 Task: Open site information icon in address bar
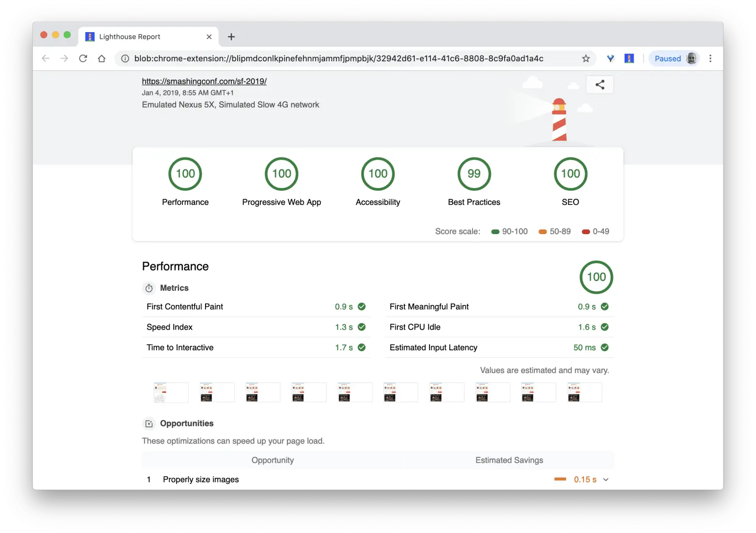tap(125, 59)
